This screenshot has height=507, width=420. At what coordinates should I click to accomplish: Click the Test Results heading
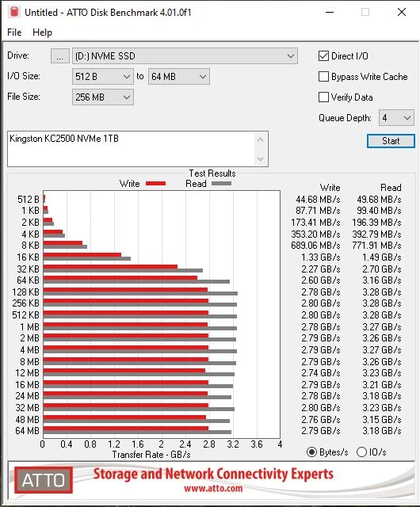pyautogui.click(x=212, y=173)
